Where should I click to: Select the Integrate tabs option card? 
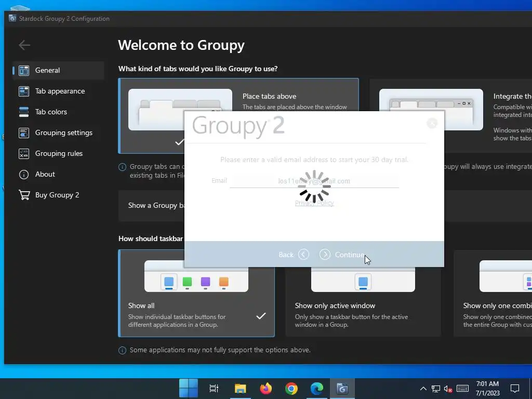(x=450, y=116)
